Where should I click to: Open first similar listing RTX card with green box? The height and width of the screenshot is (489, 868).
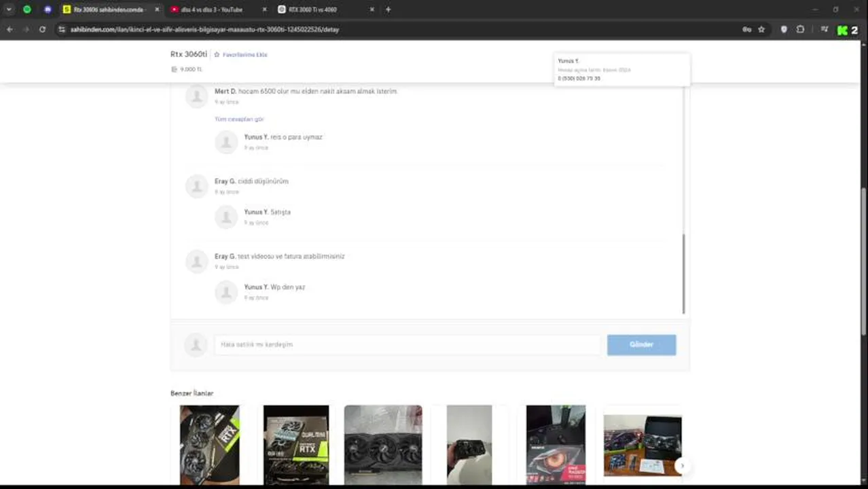pyautogui.click(x=209, y=445)
